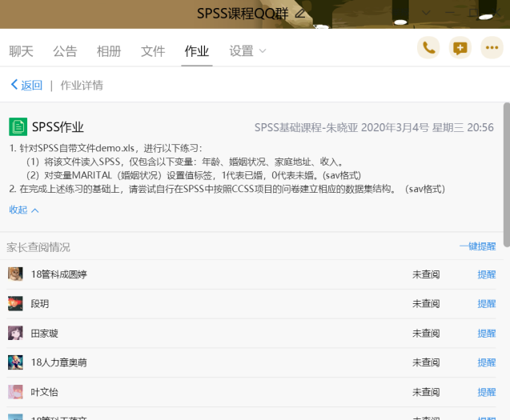Viewport: 510px width, 420px height.
Task: Open 18管科成圆婷's avatar
Action: point(15,274)
